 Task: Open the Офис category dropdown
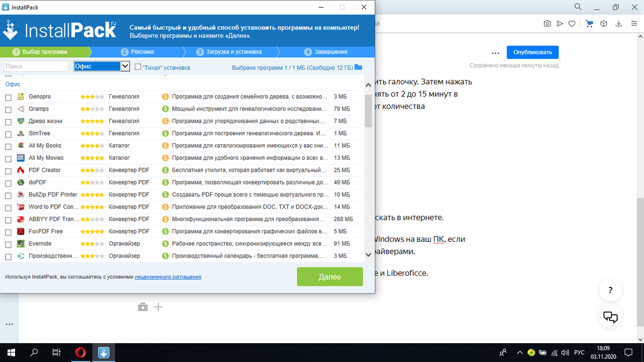[x=102, y=67]
